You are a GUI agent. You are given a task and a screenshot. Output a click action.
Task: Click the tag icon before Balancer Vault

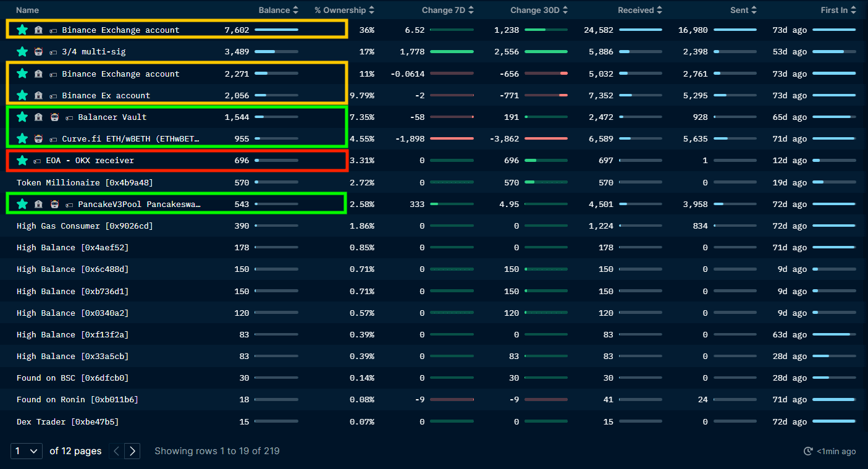(x=69, y=117)
